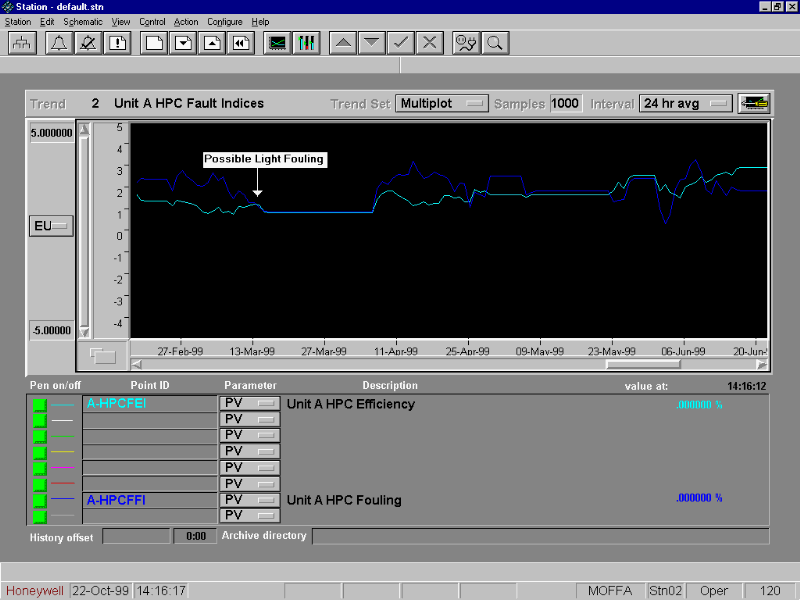The width and height of the screenshot is (800, 600).
Task: Expand PV parameter dropdown for A-HPCFEI
Action: tap(267, 404)
